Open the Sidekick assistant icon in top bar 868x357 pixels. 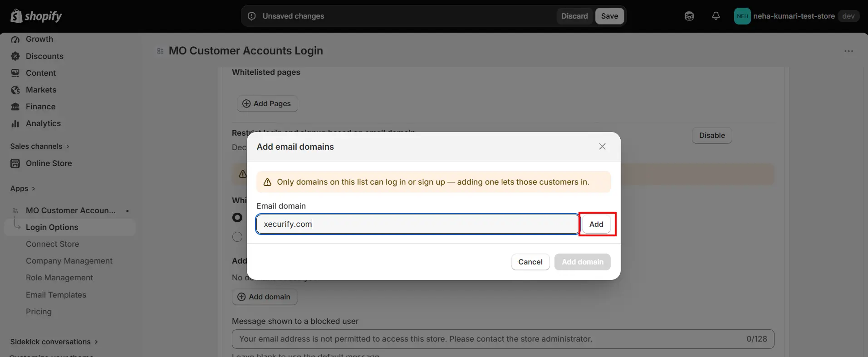click(689, 16)
